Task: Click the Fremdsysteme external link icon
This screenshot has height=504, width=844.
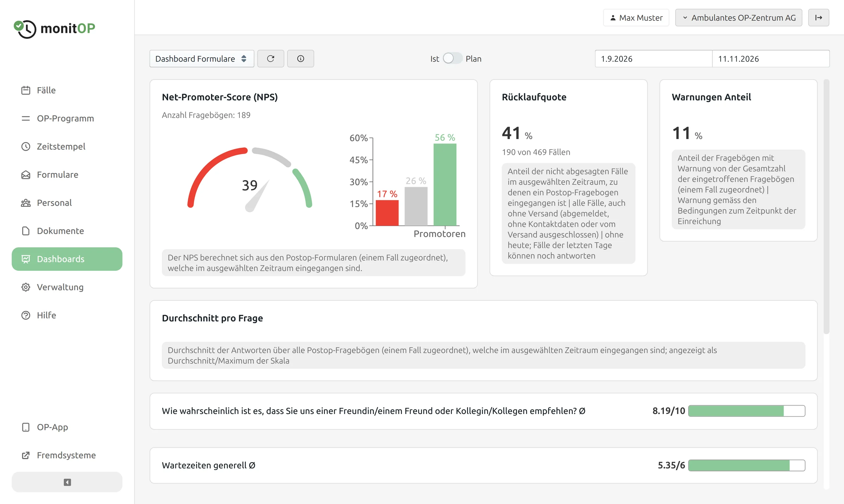Action: tap(26, 455)
